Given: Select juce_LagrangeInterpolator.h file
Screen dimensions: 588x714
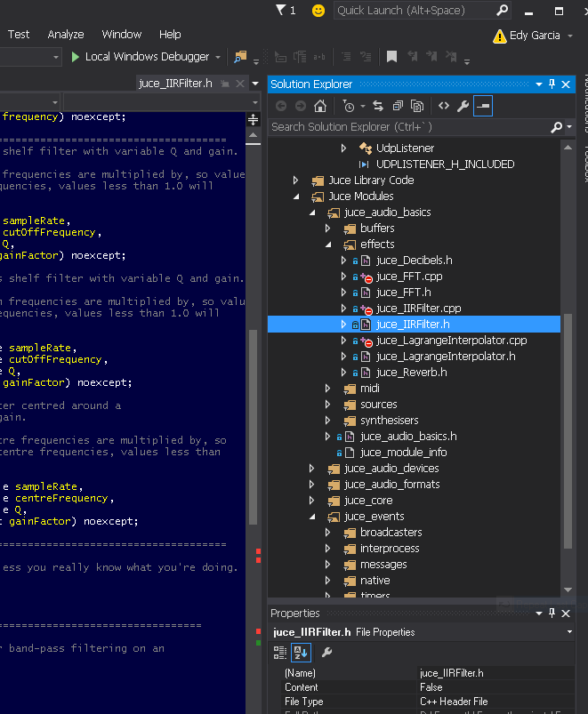Looking at the screenshot, I should [446, 357].
